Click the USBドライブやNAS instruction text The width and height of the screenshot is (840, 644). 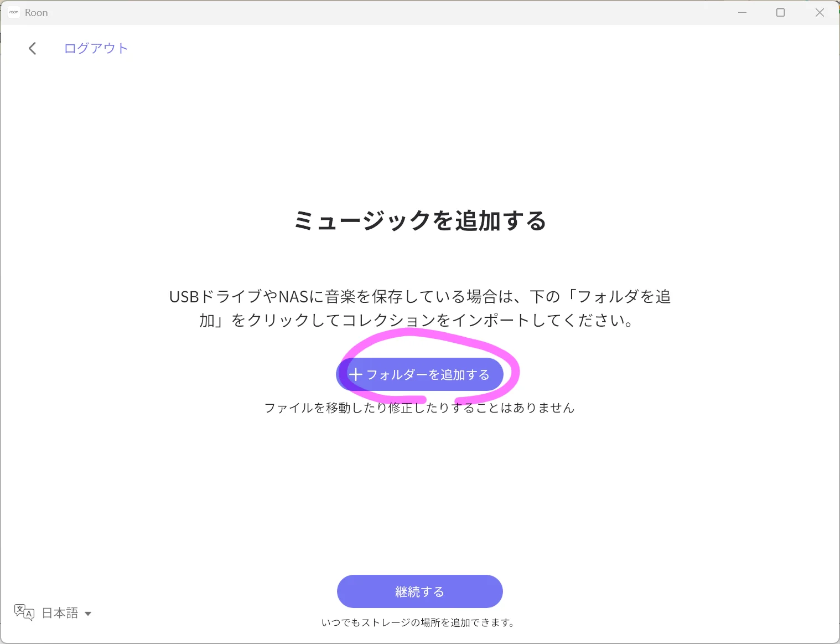[419, 297]
